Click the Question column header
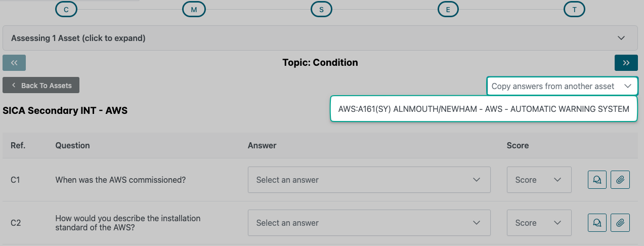Image resolution: width=644 pixels, height=246 pixels. pyautogui.click(x=72, y=145)
